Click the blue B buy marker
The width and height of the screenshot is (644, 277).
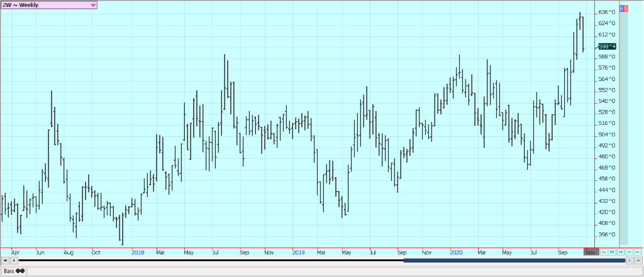(621, 8)
